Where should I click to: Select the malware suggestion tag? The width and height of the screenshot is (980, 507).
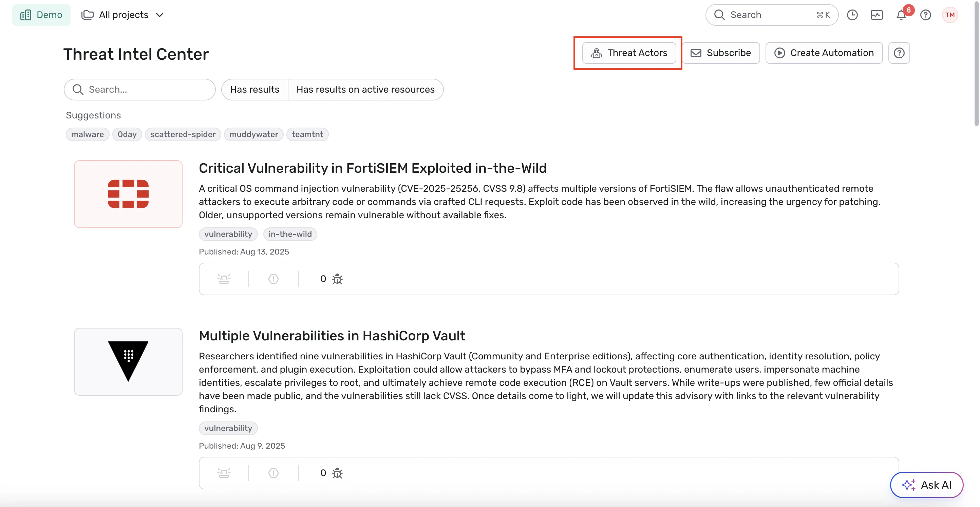tap(87, 134)
